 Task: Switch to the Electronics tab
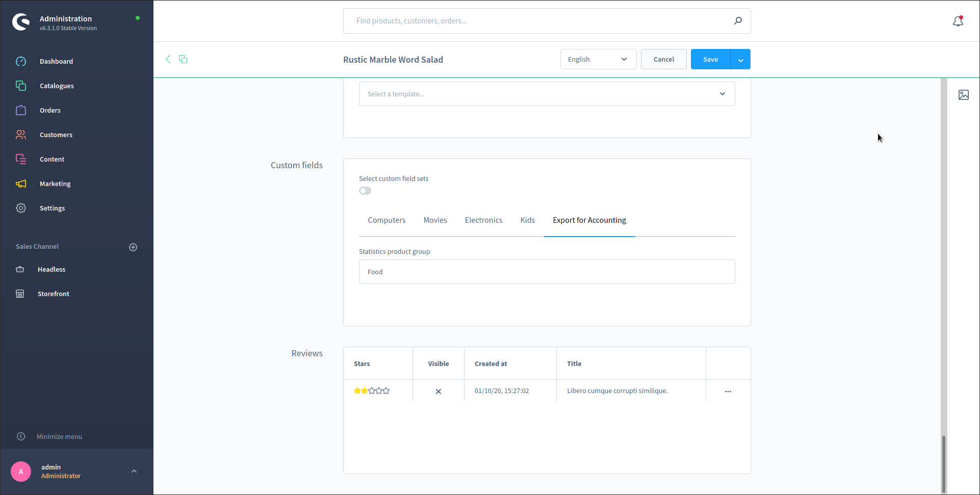[483, 220]
